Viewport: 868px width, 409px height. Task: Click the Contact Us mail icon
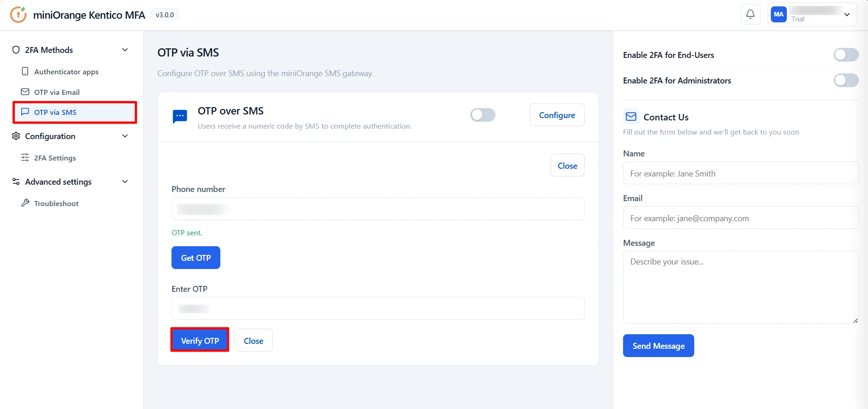click(631, 117)
